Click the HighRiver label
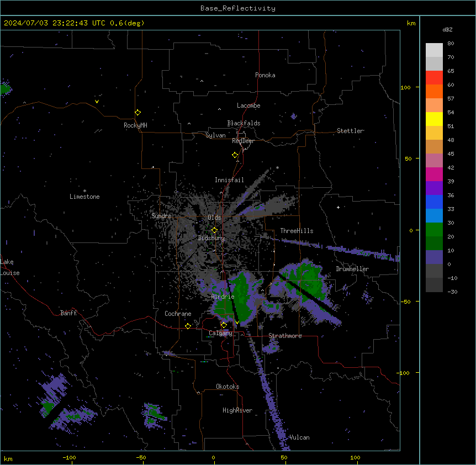This screenshot has width=476, height=465. coord(237,410)
